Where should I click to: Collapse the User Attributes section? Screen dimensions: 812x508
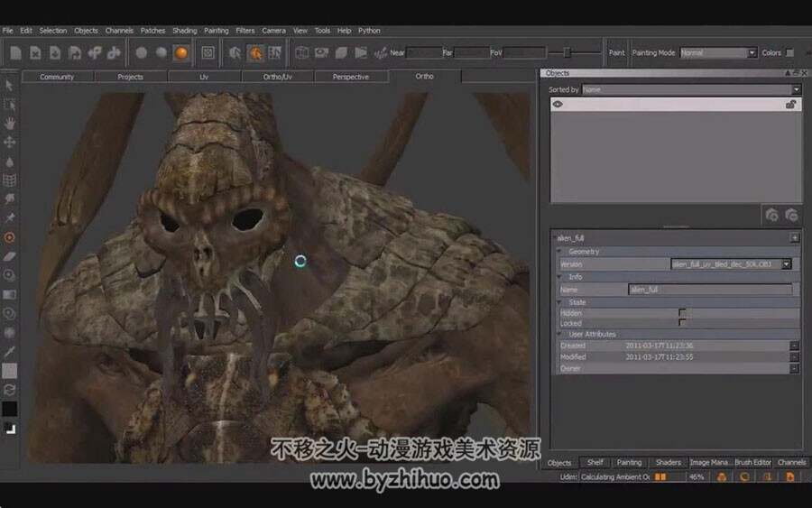coord(559,335)
